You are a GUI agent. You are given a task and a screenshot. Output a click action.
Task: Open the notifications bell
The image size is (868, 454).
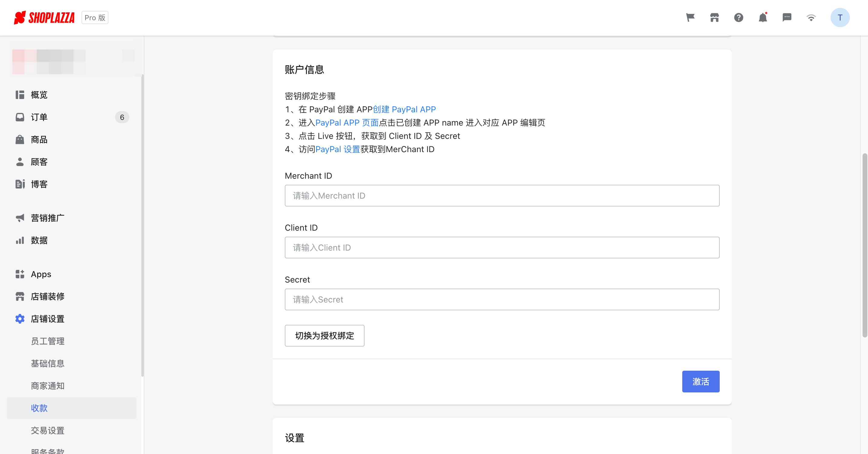pos(763,18)
